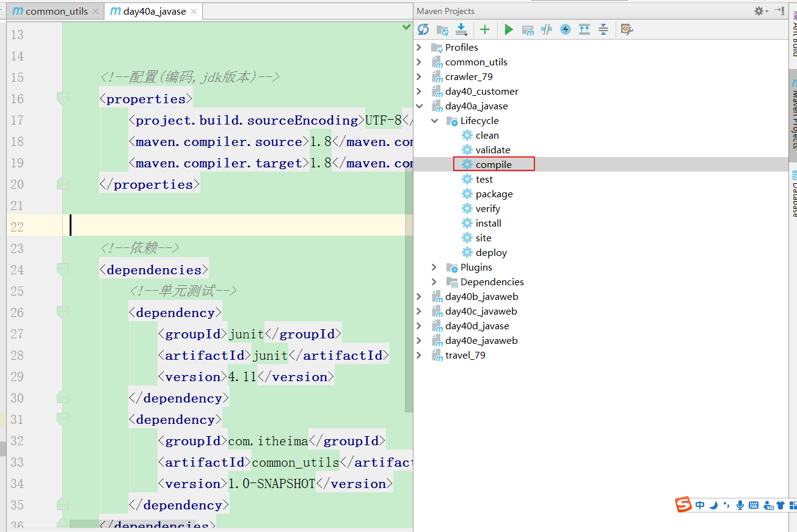Viewport: 797px width, 532px height.
Task: Open Sogou user account icon
Action: [x=767, y=505]
